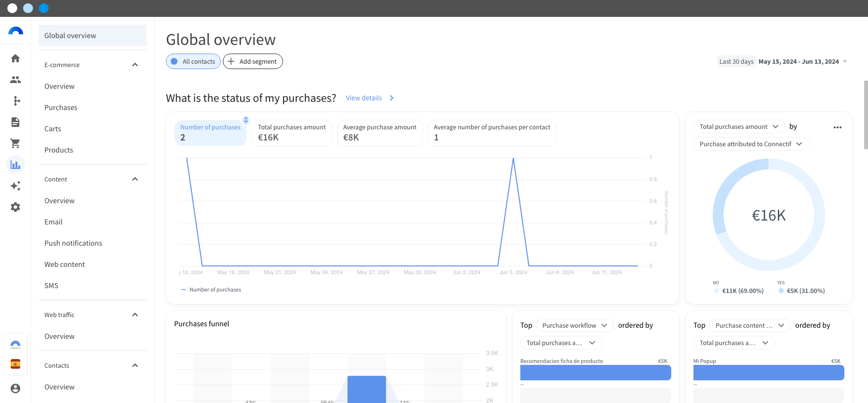Click the Mi Popup bar
Viewport: 868px width, 403px height.
[x=769, y=373]
